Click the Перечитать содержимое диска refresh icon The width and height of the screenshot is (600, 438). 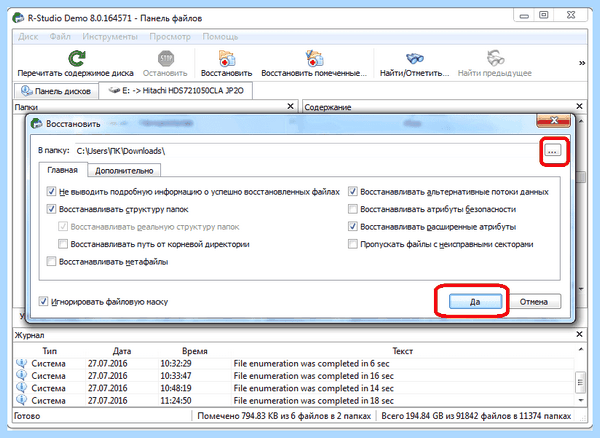[x=77, y=59]
